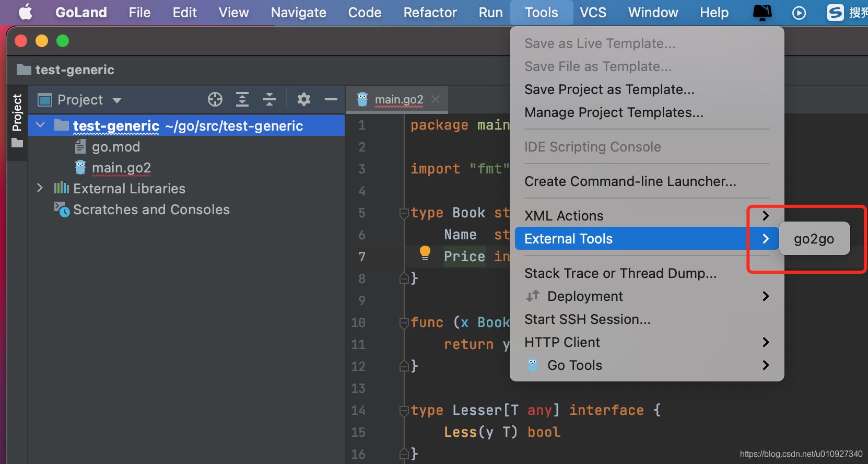Viewport: 868px width, 464px height.
Task: Click the locate/select opened file crosshair icon
Action: click(x=215, y=99)
